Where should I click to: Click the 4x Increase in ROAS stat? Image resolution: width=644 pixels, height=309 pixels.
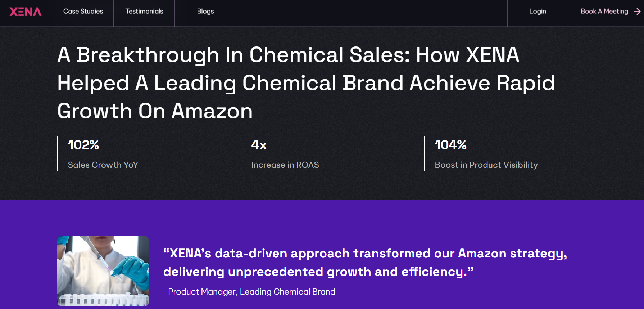tap(259, 145)
